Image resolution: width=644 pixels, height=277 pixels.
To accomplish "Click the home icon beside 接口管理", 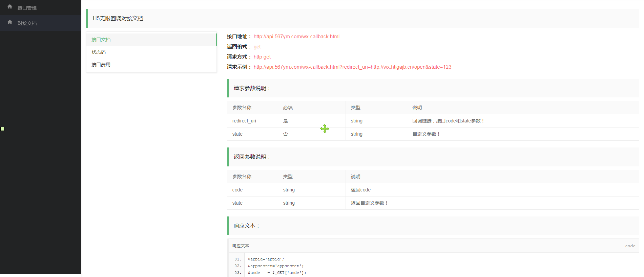I will click(x=10, y=7).
